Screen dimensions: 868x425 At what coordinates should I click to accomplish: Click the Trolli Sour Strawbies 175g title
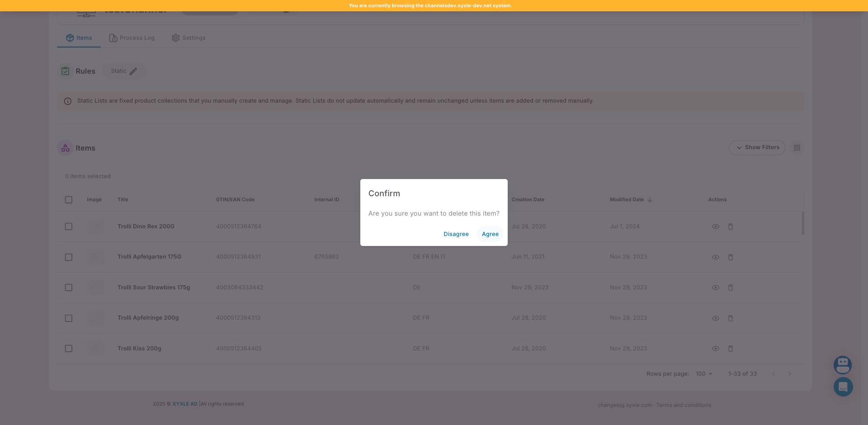[x=154, y=288]
